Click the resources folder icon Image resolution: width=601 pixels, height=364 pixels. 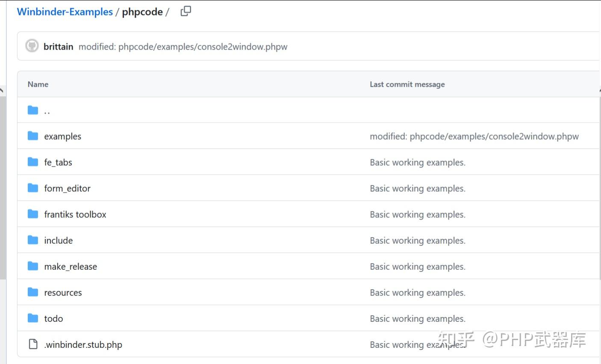coord(33,292)
